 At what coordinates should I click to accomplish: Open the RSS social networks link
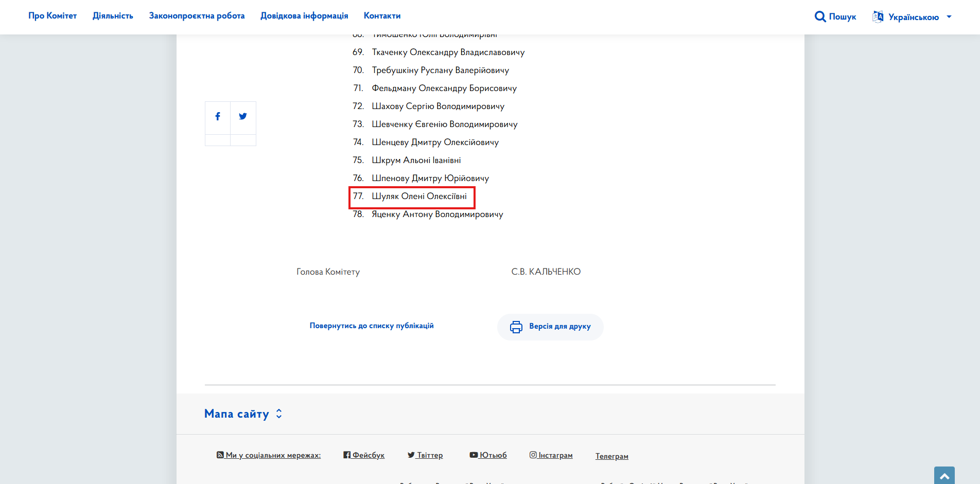click(269, 455)
